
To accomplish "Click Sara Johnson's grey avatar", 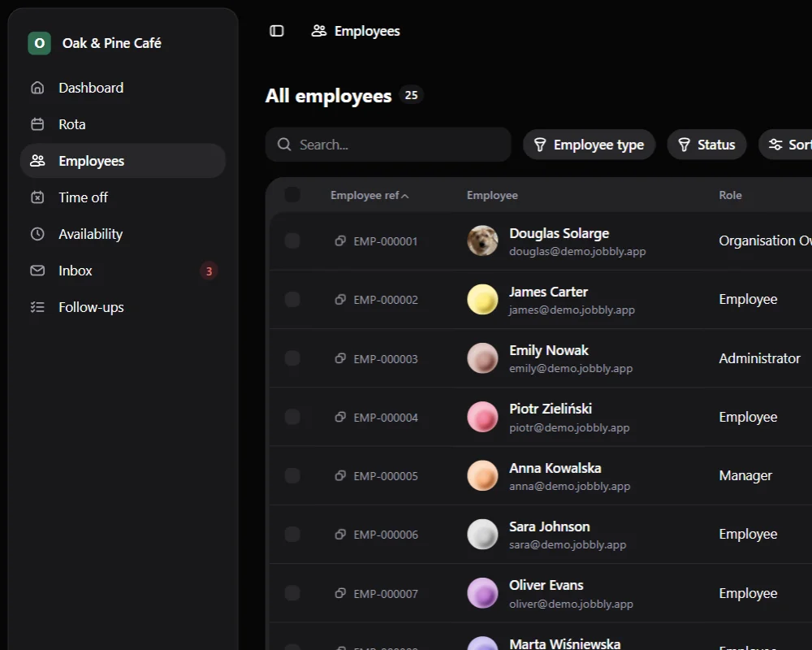I will click(482, 534).
